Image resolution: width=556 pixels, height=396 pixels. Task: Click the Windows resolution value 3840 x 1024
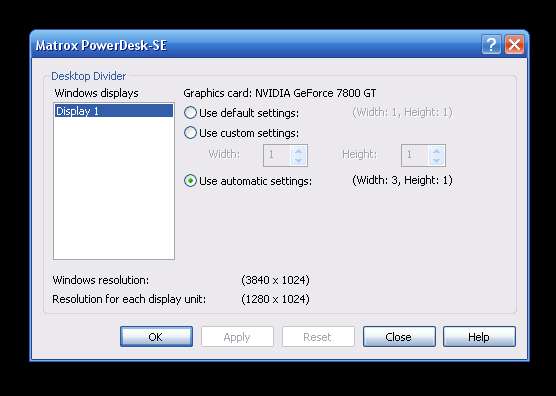pyautogui.click(x=275, y=280)
